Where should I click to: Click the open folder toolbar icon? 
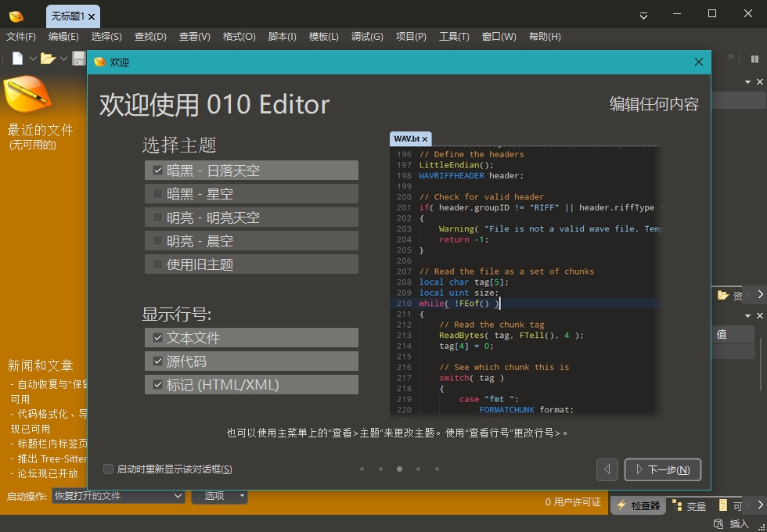coord(48,59)
